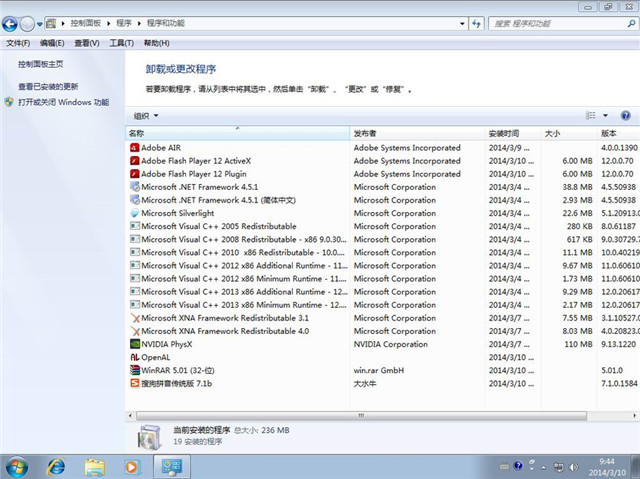Open Windows Media Player from taskbar
640x479 pixels.
pyautogui.click(x=132, y=466)
